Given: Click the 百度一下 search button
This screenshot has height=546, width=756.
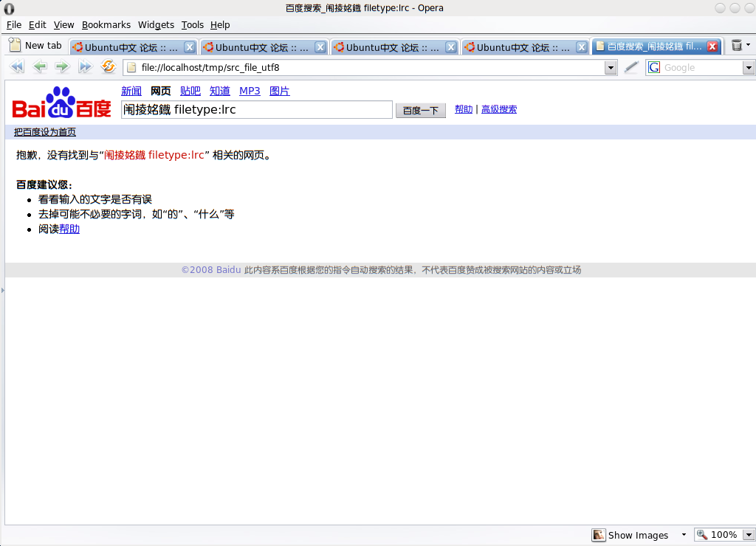Looking at the screenshot, I should (420, 111).
